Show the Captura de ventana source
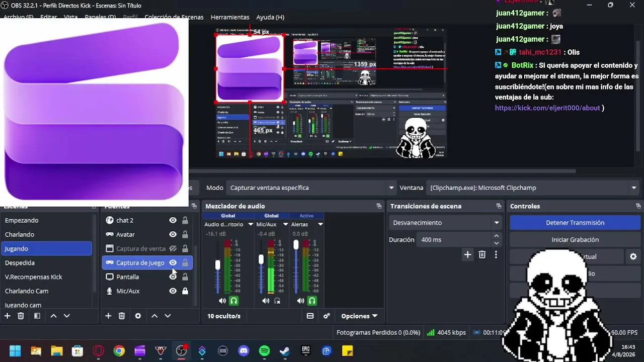This screenshot has width=644, height=362. coord(173,248)
